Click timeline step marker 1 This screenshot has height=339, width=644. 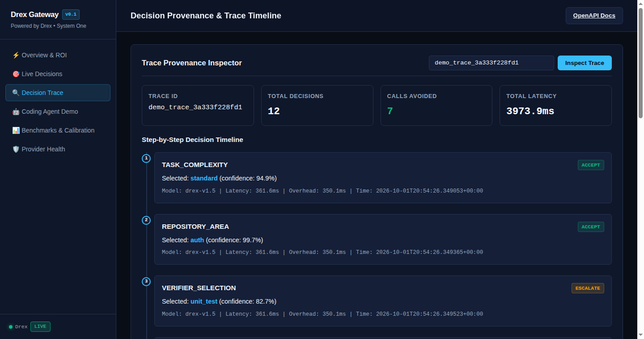pos(146,158)
